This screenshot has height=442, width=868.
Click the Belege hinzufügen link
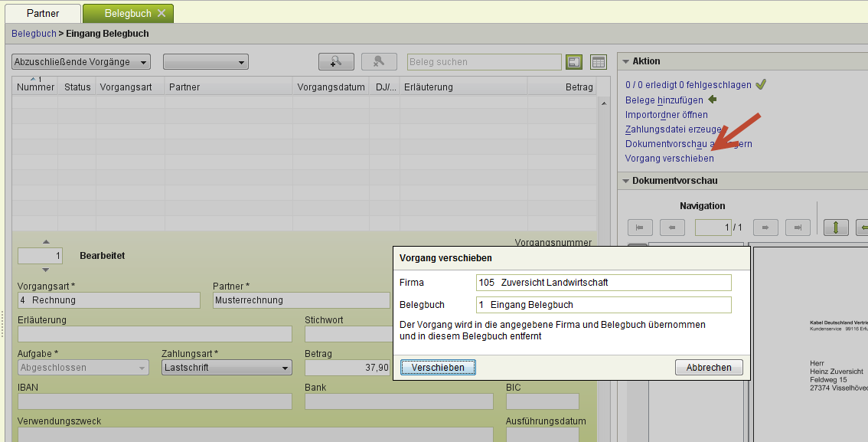coord(664,100)
